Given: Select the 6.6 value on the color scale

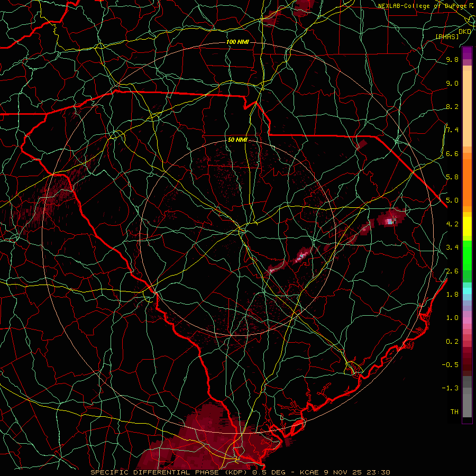Looking at the screenshot, I should point(452,153).
